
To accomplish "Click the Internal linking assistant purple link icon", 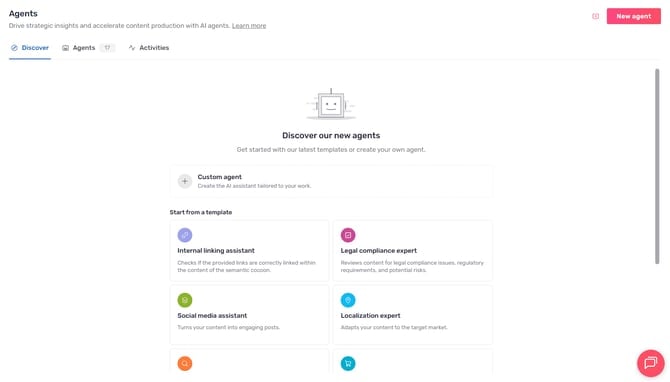I will [185, 235].
